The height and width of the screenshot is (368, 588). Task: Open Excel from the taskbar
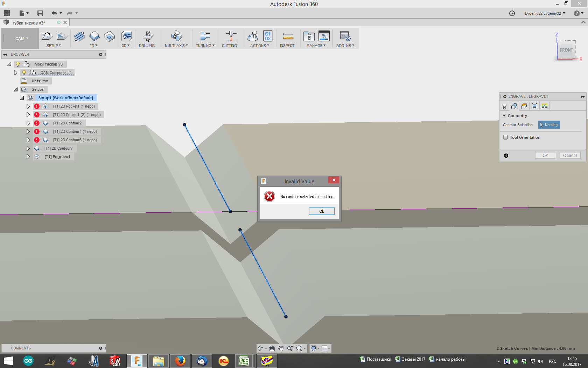pyautogui.click(x=244, y=361)
